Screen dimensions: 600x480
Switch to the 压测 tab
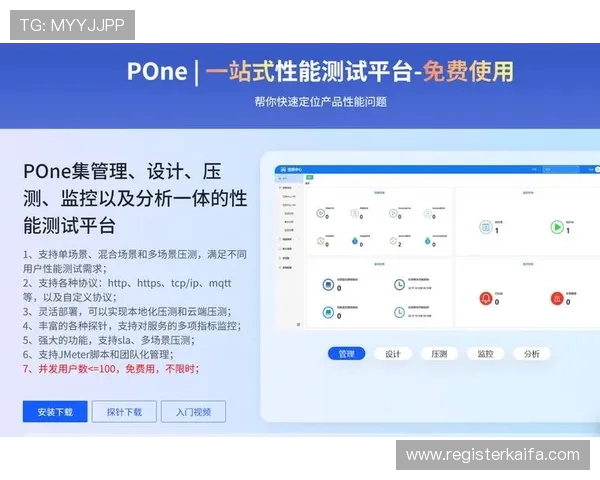(x=439, y=353)
